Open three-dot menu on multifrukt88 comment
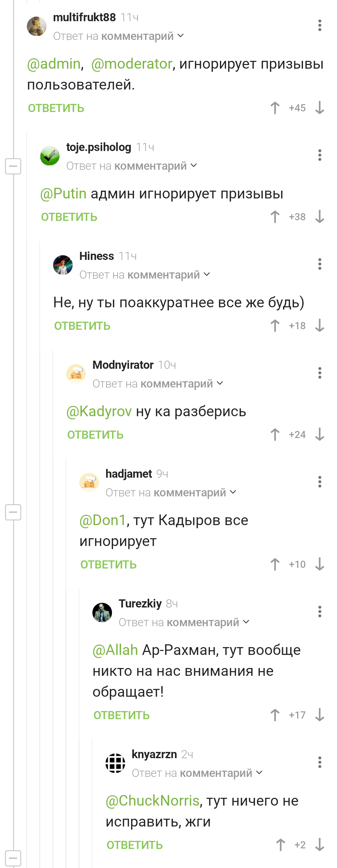337x868 pixels. pos(320,25)
